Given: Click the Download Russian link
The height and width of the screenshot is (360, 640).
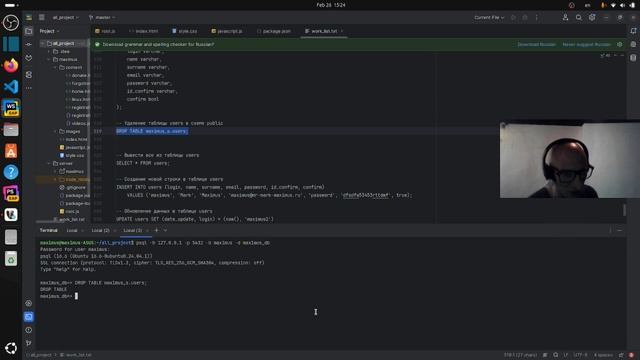Looking at the screenshot, I should (536, 44).
